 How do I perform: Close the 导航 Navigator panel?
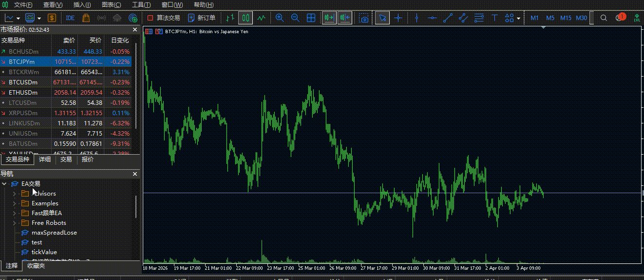pos(135,174)
